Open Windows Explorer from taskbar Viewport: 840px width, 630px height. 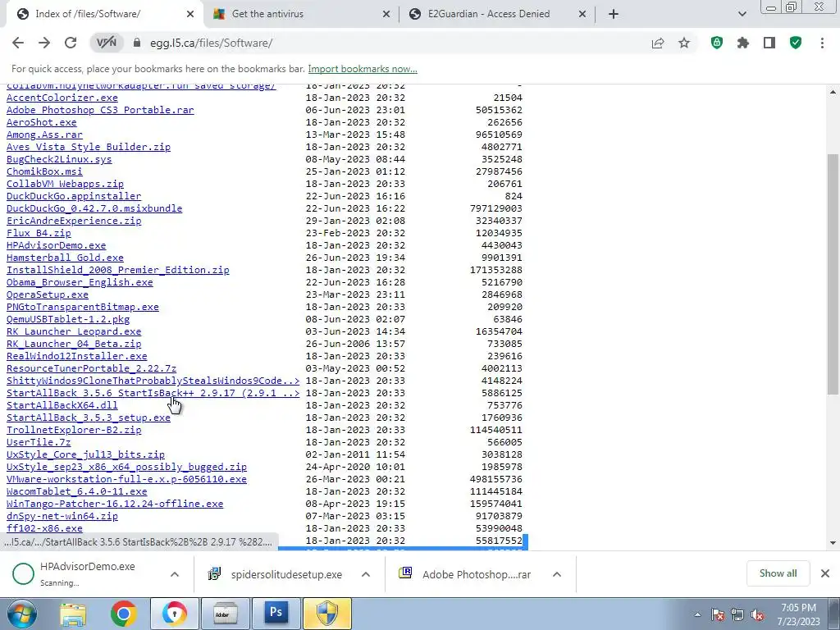tap(72, 614)
